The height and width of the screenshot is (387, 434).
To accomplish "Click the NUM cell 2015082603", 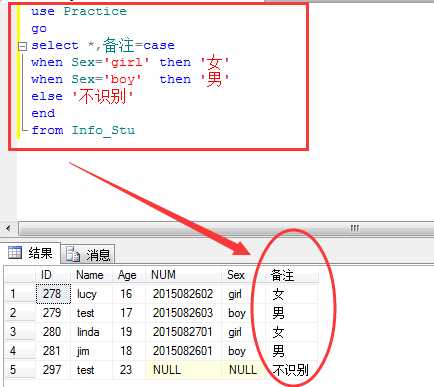I will pos(184,313).
